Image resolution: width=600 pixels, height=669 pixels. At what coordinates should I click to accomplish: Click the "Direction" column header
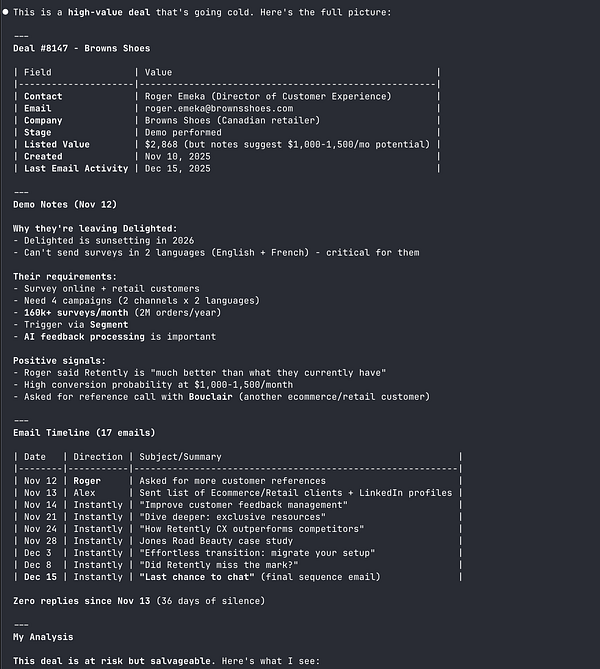tap(97, 456)
